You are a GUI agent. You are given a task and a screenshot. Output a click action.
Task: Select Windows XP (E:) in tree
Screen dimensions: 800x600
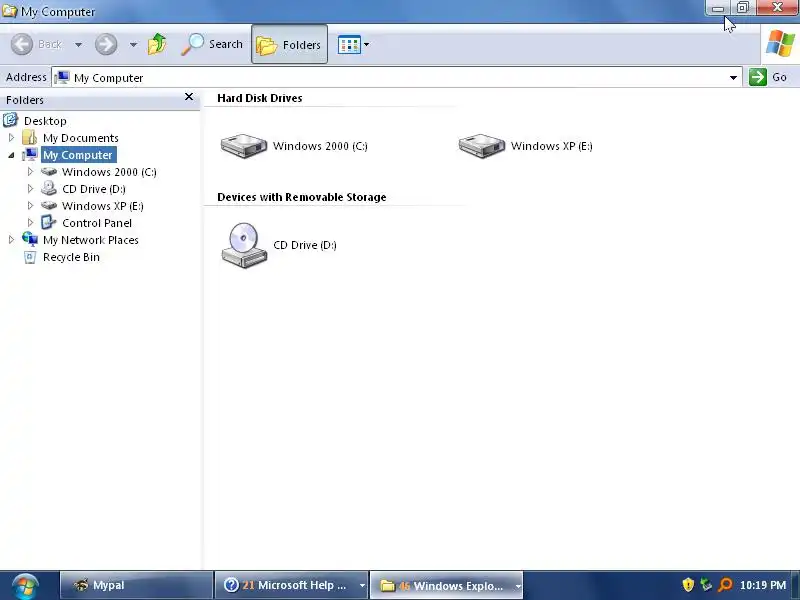click(x=103, y=206)
